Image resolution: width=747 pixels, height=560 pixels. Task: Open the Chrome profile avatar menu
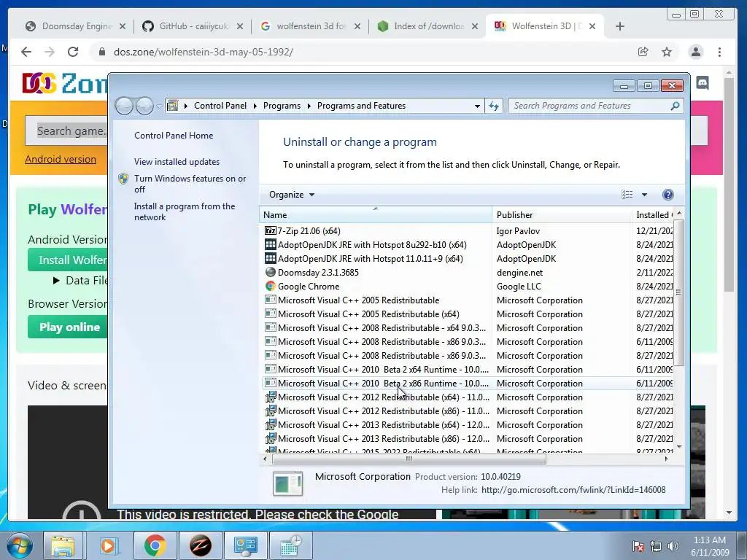pos(695,52)
